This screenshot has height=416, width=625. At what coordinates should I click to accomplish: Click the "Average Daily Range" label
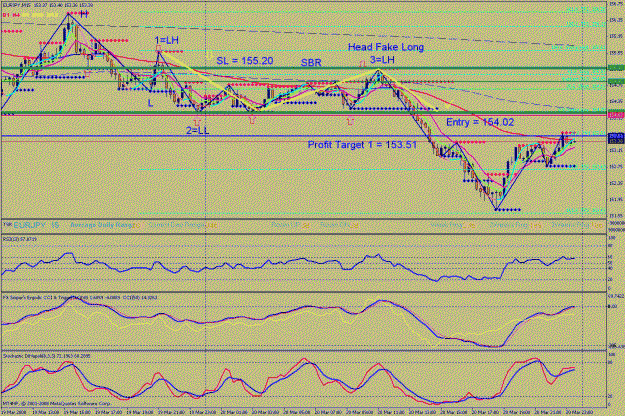coord(102,225)
